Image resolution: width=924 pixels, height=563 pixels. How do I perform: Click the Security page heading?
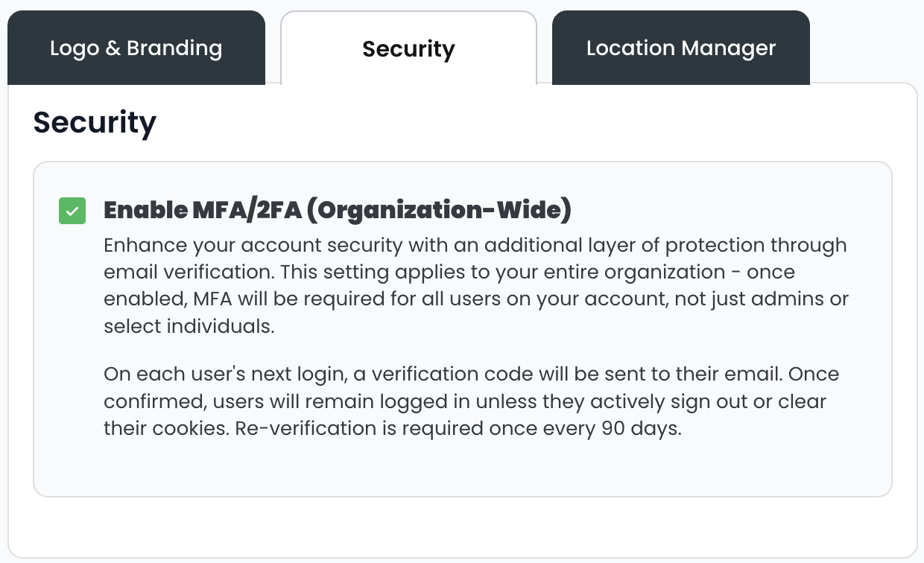(95, 122)
